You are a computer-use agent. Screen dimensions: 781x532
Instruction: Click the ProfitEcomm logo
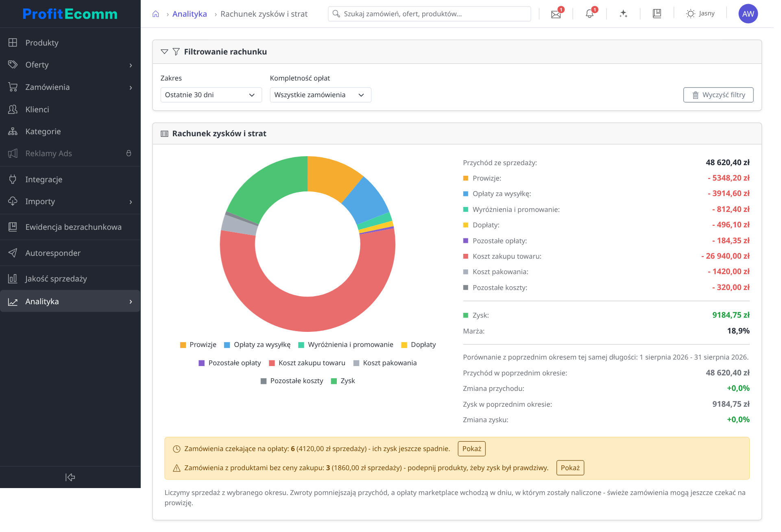(70, 14)
